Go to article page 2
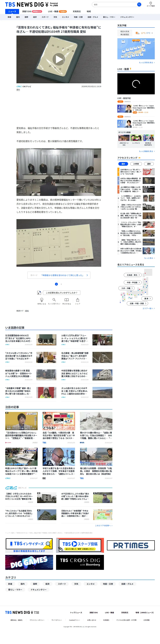Screen dimensions: 160x644 (x=61, y=284)
